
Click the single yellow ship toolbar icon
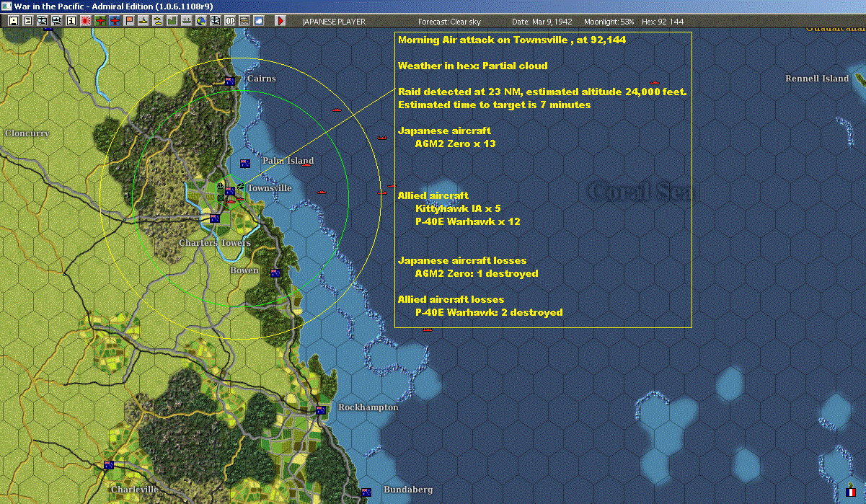click(x=143, y=21)
